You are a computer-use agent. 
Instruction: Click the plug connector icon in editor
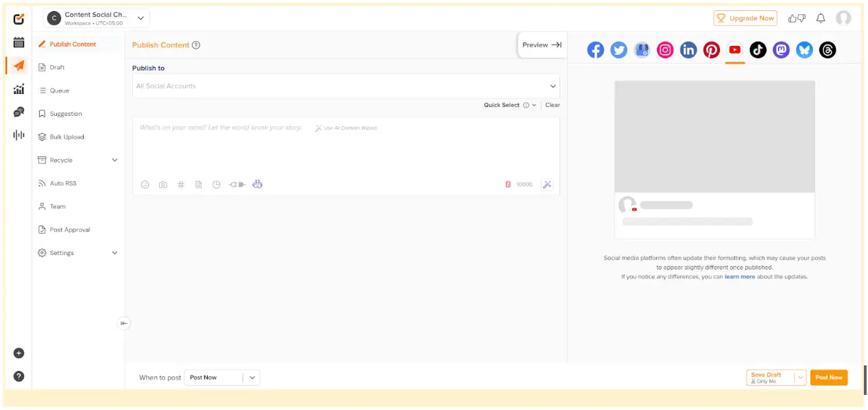click(x=237, y=184)
